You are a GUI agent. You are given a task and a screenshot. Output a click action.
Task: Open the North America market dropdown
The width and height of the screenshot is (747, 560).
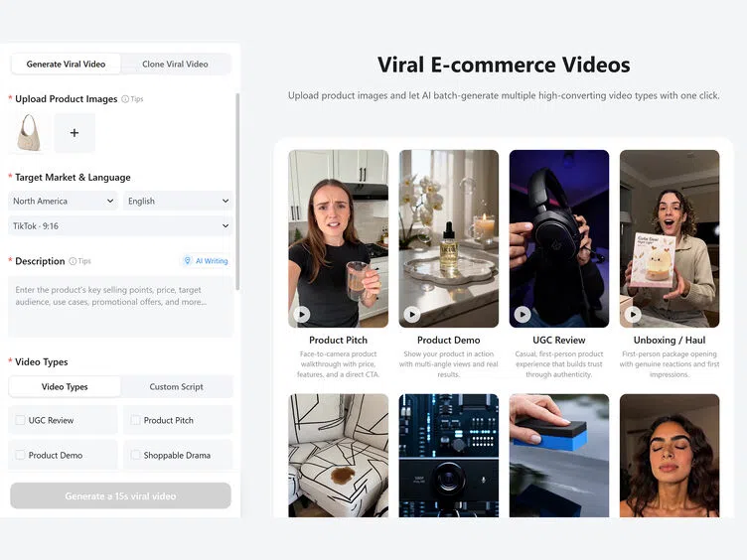pos(64,201)
